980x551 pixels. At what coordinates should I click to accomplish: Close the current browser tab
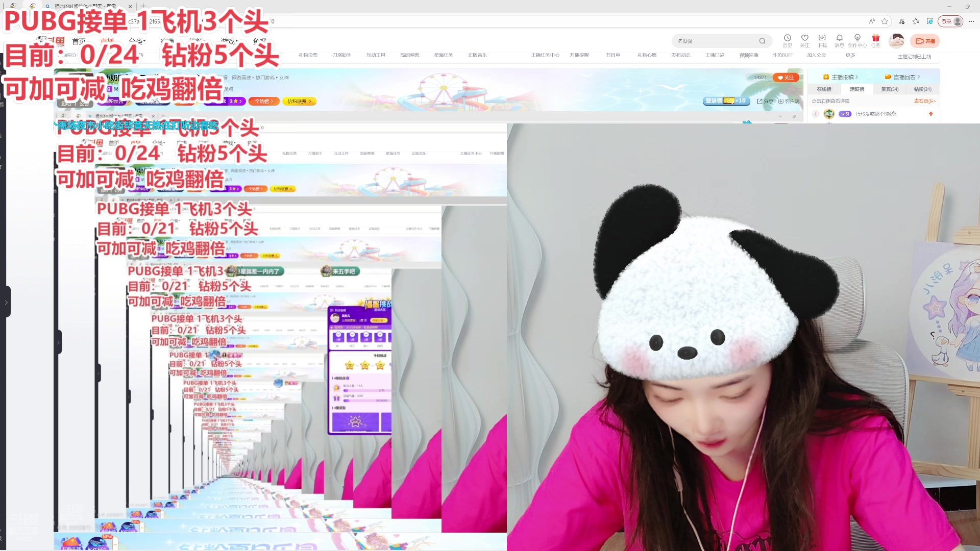(130, 6)
